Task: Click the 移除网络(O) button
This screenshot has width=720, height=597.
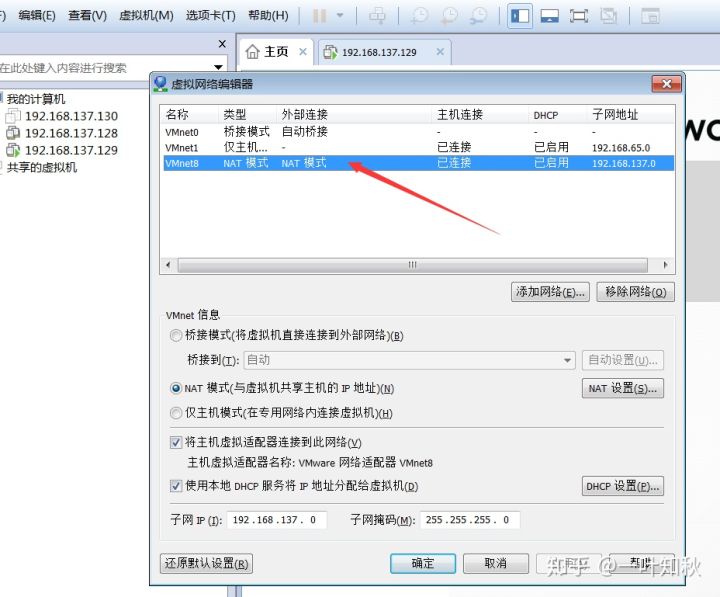Action: click(x=636, y=292)
